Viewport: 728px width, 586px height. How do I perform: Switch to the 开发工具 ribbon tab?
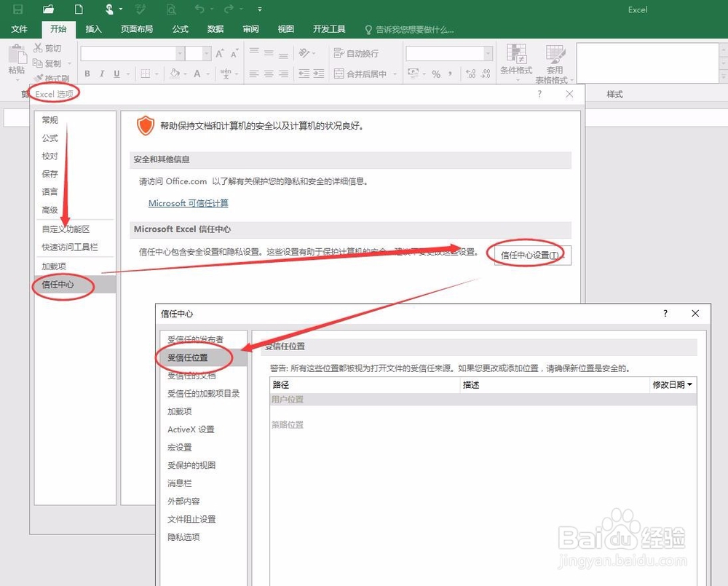(329, 29)
